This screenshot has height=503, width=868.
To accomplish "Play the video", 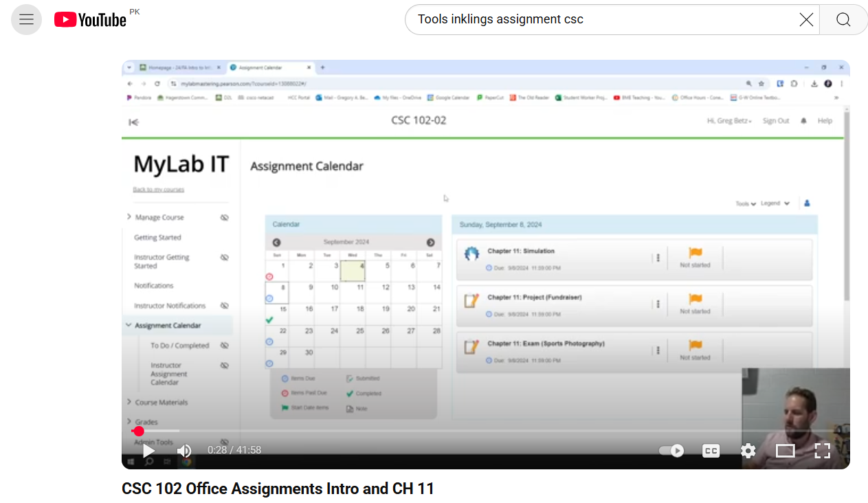I will point(148,451).
